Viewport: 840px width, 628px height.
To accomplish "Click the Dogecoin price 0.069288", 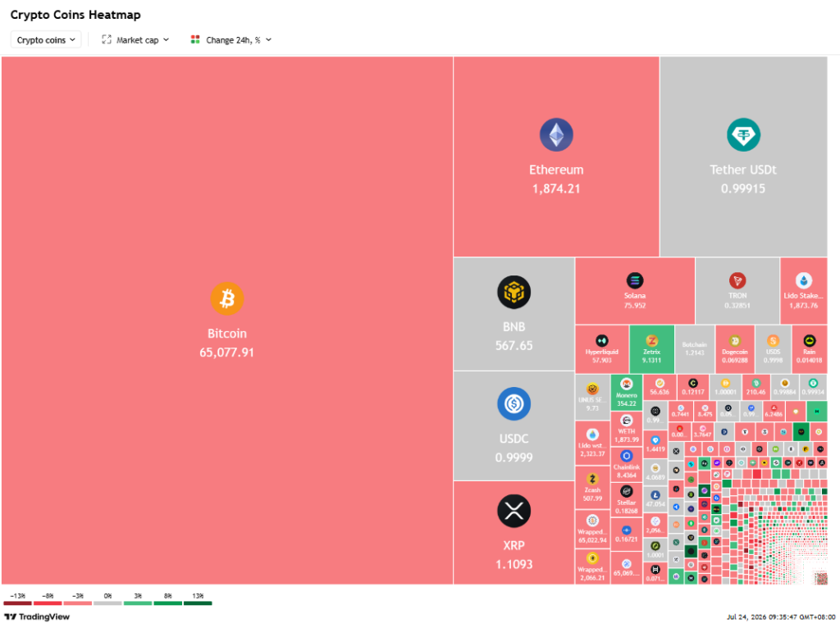I will point(734,360).
